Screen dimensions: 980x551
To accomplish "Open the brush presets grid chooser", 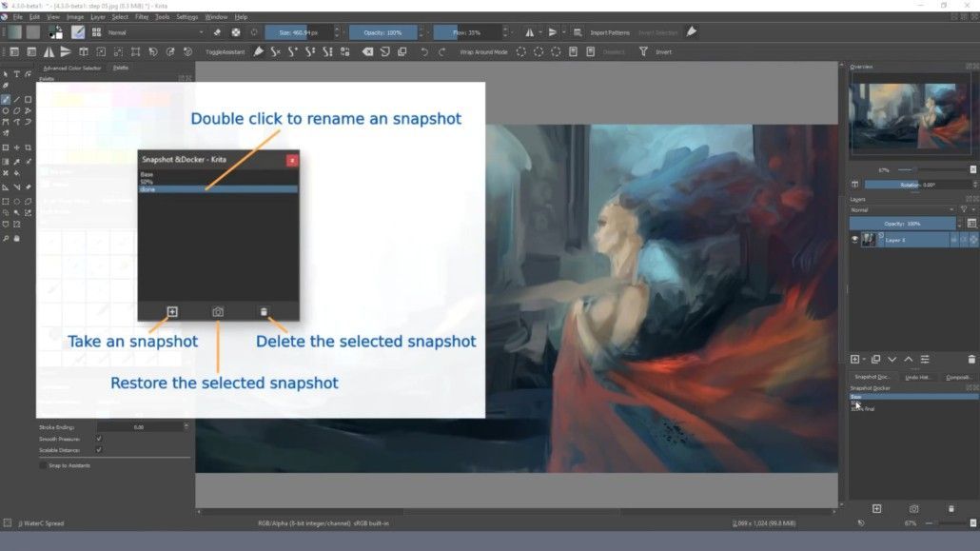I will pyautogui.click(x=96, y=32).
